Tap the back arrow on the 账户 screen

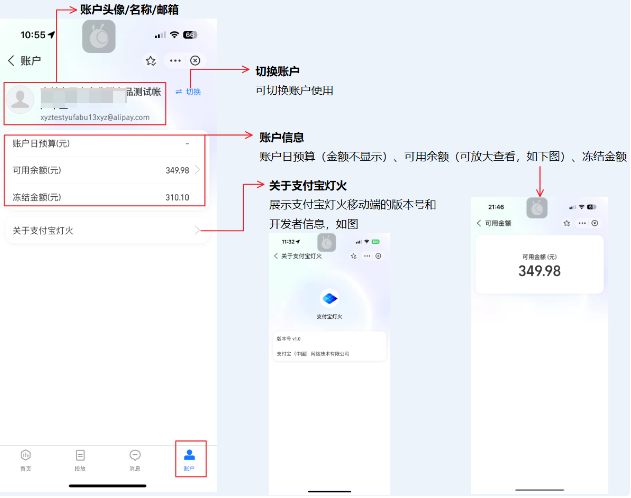point(11,61)
